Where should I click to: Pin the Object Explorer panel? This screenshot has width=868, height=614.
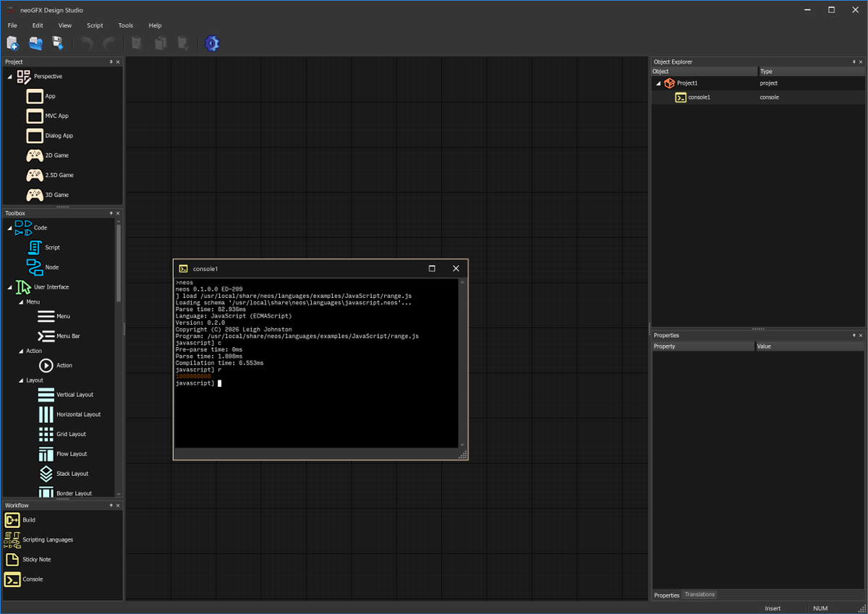[x=854, y=62]
